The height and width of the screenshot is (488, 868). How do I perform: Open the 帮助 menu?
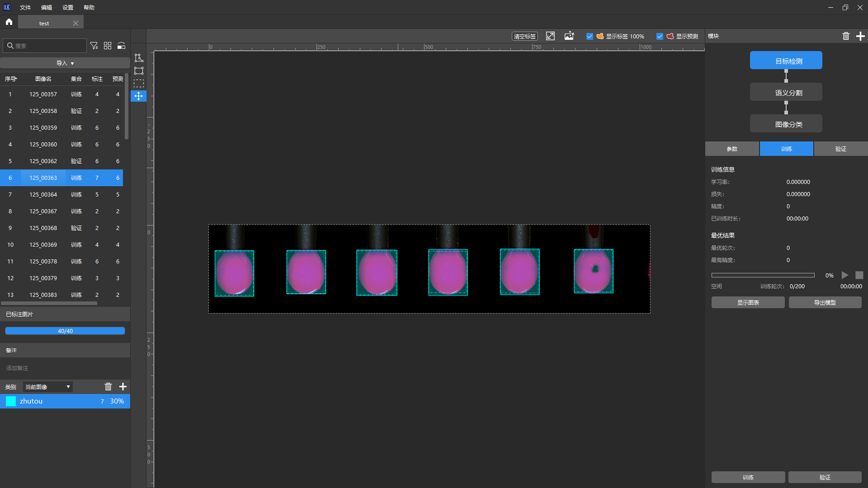[89, 7]
